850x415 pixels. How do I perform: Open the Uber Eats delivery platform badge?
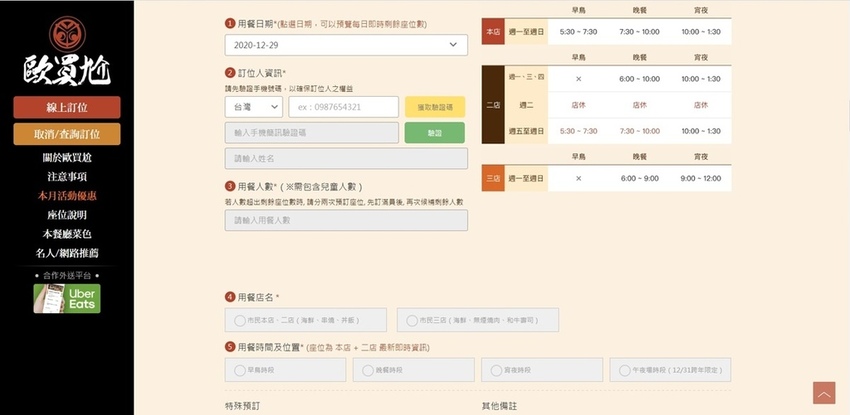pyautogui.click(x=67, y=298)
